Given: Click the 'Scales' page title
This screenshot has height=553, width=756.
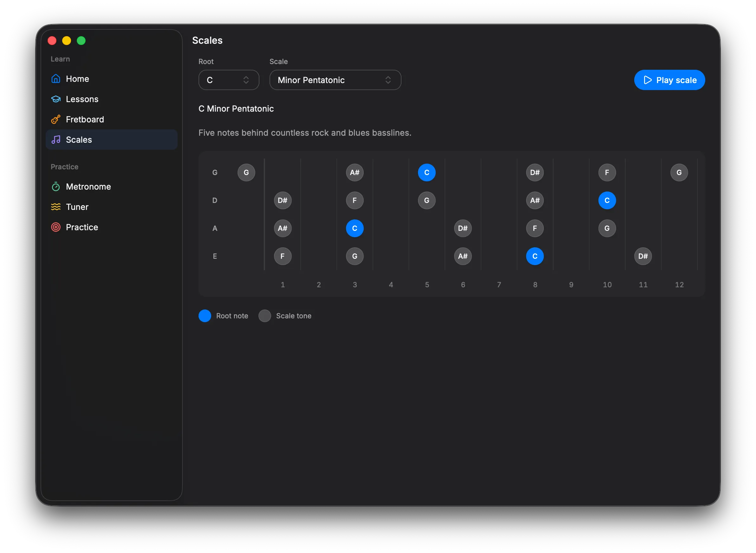Looking at the screenshot, I should 207,41.
